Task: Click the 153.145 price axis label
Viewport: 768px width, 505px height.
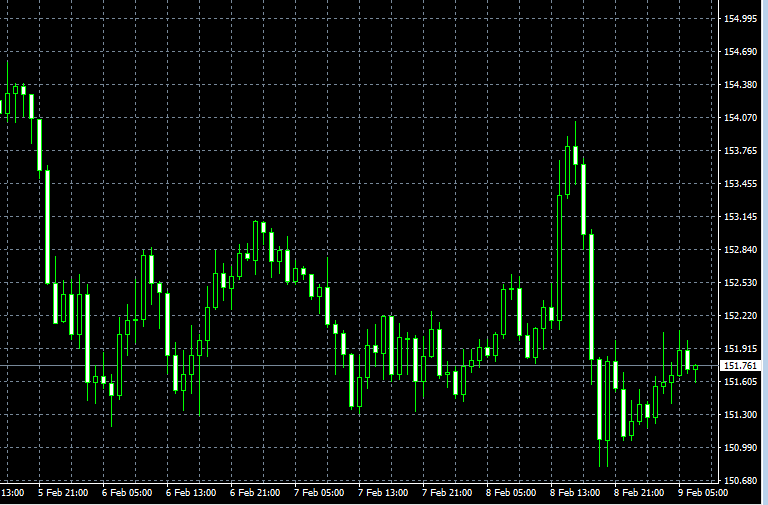Action: click(x=740, y=216)
